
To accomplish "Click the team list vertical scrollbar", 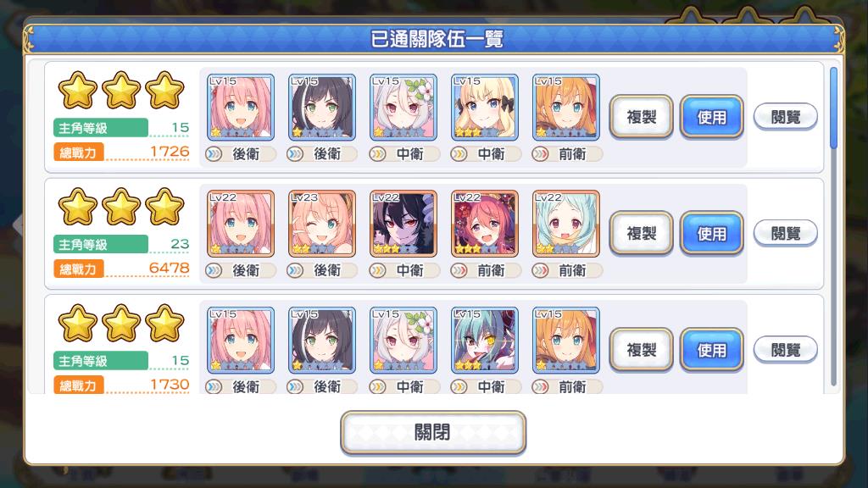I will 833,226.
